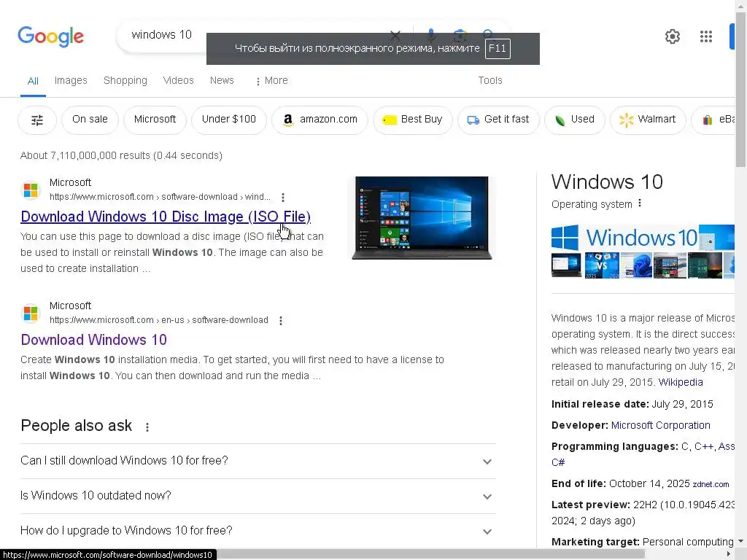Screen dimensions: 747x560
Task: Open the Windows 11 VS thumbnail image
Action: pos(602,265)
